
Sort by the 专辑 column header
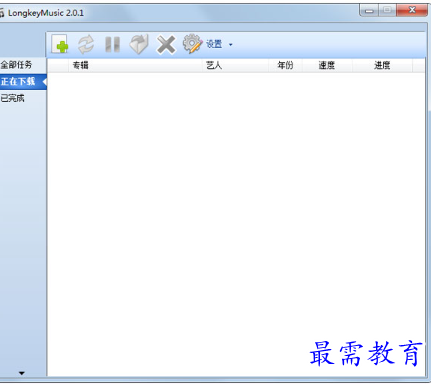[x=135, y=65]
